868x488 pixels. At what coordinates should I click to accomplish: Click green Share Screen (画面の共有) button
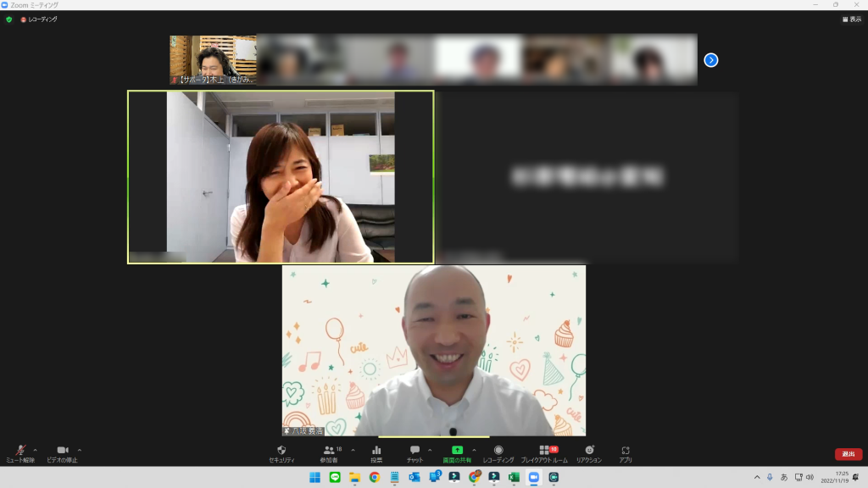tap(457, 453)
